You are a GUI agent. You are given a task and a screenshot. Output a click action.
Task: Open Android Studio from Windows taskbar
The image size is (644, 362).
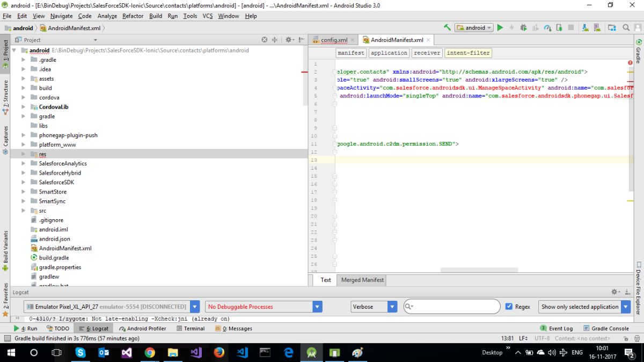(x=311, y=352)
